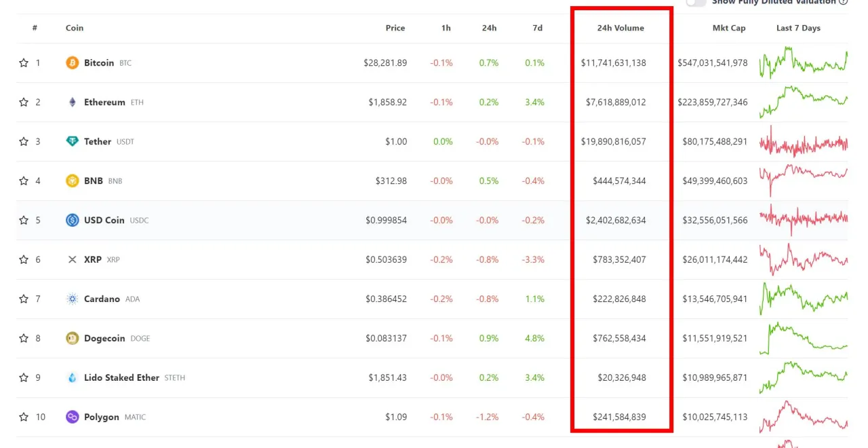Click the XRP logo icon
This screenshot has width=868, height=448.
[x=72, y=260]
